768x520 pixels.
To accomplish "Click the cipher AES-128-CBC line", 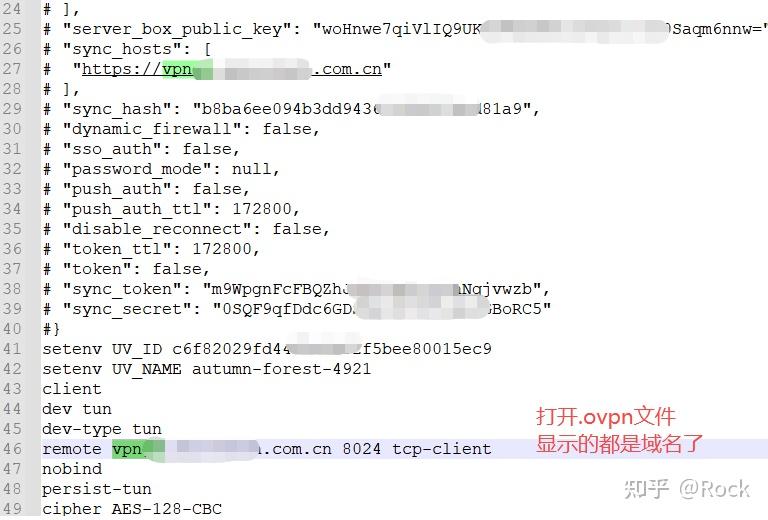I will coord(132,509).
